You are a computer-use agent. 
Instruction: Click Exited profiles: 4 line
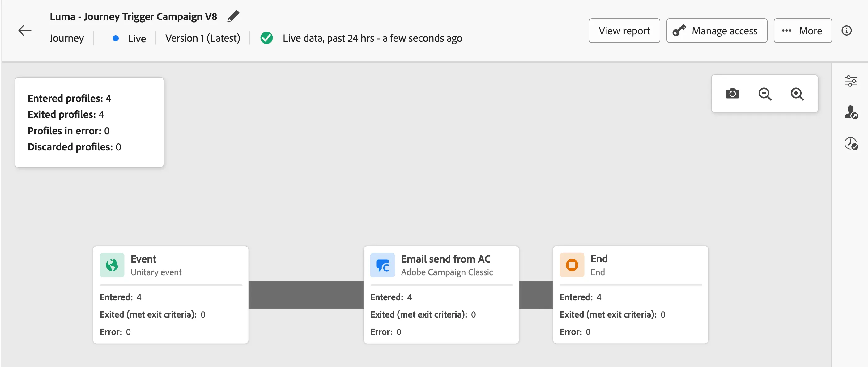coord(66,115)
